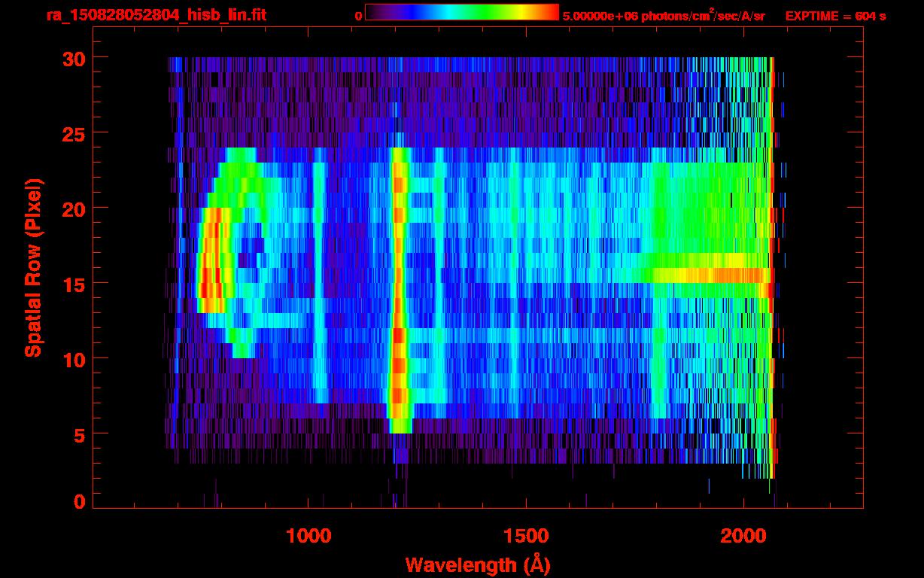Select the 5.00000e+06 photons/cm²/sec/Å/sr label

click(664, 15)
